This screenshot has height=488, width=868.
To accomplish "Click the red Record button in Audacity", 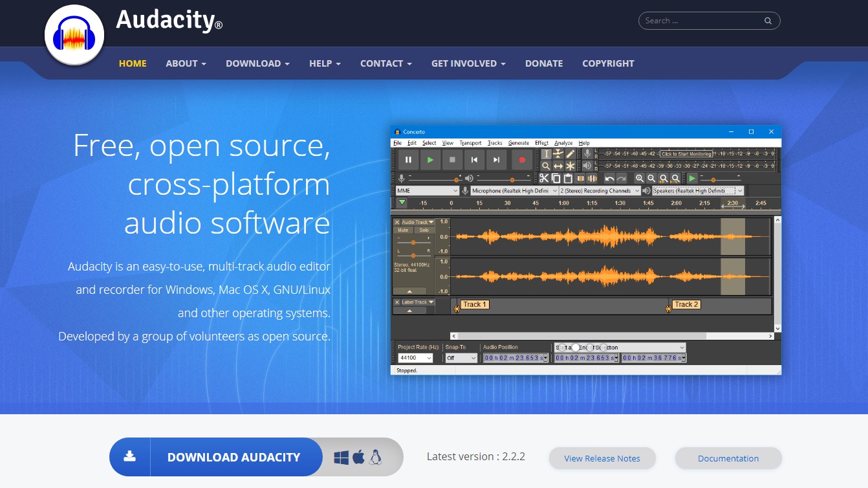I will [x=521, y=159].
